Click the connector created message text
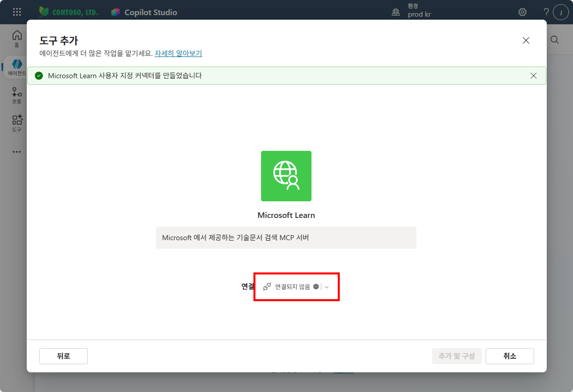 125,76
